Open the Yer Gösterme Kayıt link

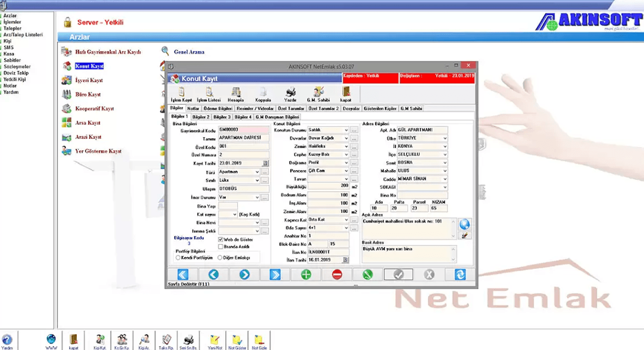pos(98,151)
